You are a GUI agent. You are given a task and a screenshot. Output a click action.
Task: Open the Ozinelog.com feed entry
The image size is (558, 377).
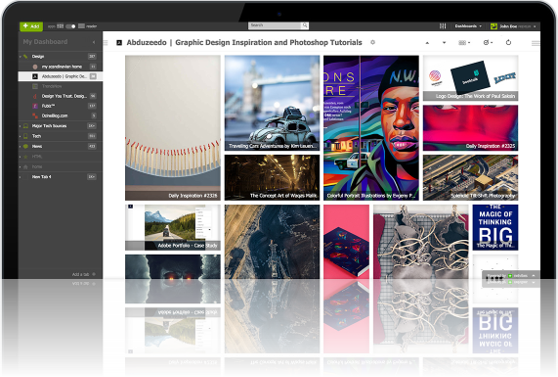54,116
